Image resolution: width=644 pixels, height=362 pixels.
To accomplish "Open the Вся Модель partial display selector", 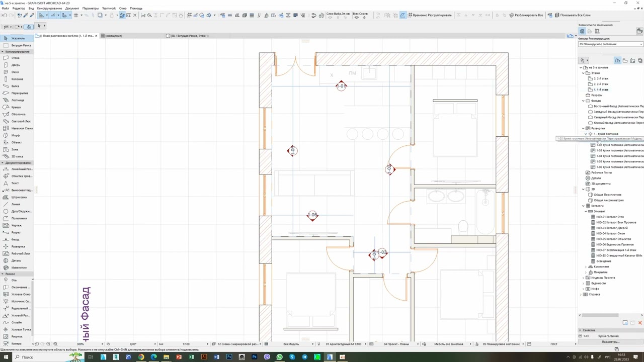I will pyautogui.click(x=291, y=344).
